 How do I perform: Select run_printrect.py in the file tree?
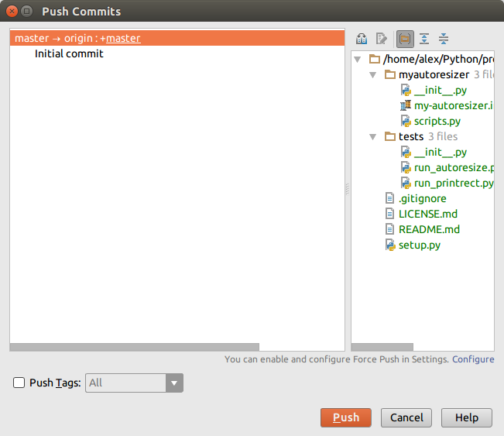tap(454, 183)
